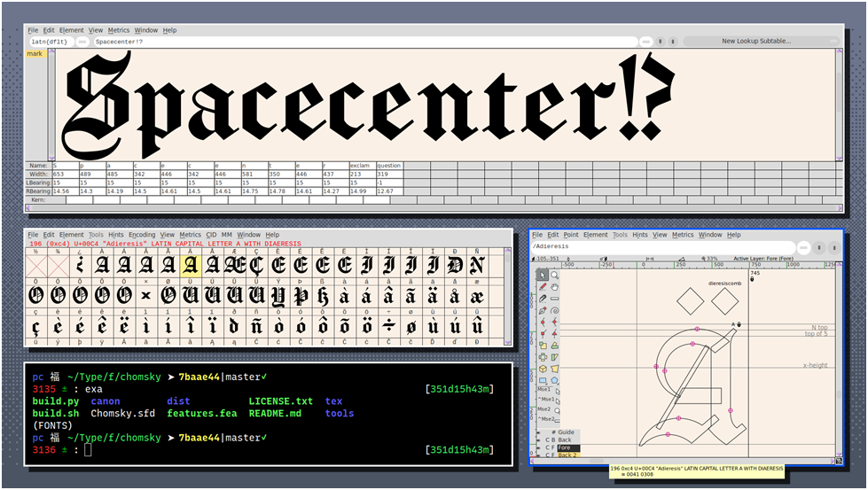Select the Tangent point tool
The width and height of the screenshot is (868, 490).
tap(555, 334)
